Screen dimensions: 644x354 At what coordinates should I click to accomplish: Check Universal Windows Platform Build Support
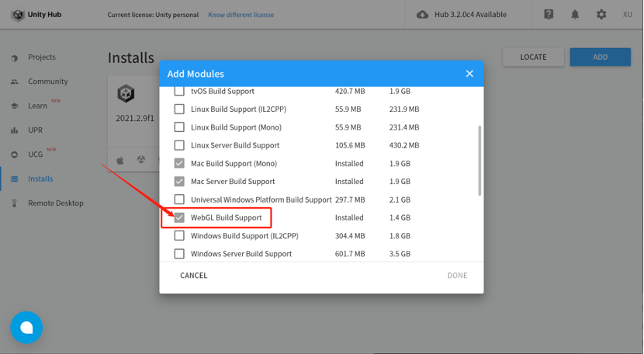pyautogui.click(x=179, y=200)
